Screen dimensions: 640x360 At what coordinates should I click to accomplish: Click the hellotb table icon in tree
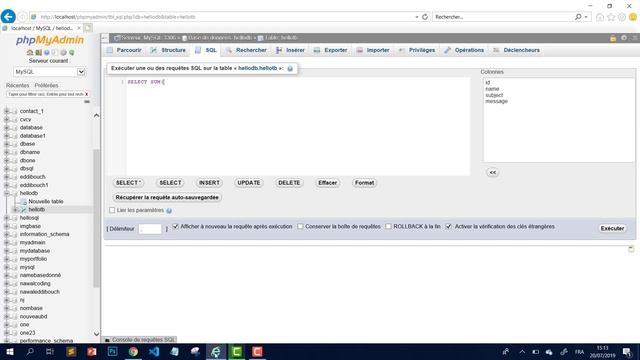[23, 209]
